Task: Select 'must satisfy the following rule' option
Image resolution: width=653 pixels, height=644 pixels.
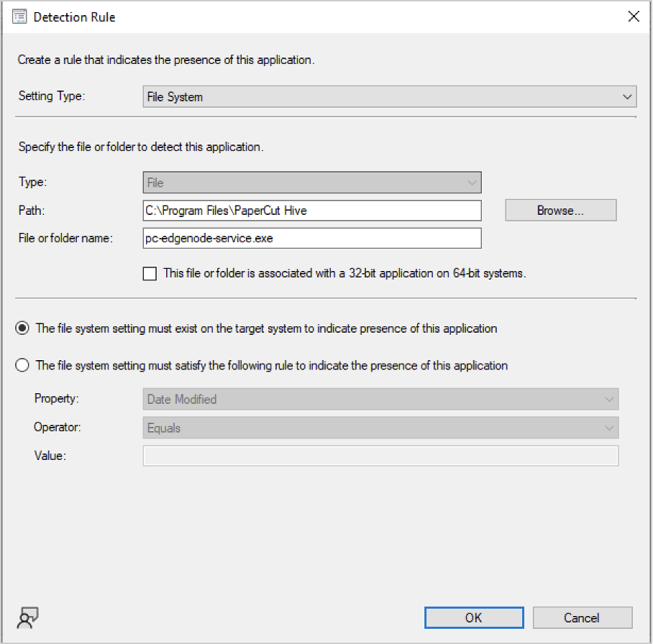Action: (x=22, y=365)
